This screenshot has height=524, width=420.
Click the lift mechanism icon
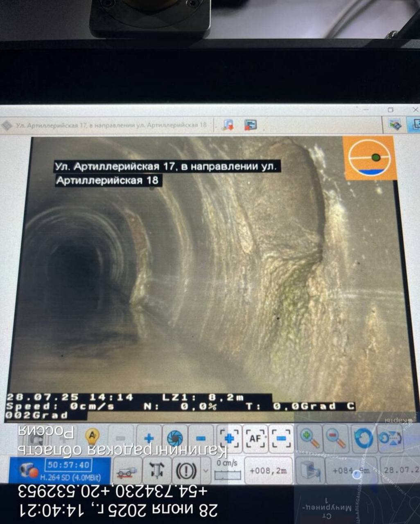(156, 470)
